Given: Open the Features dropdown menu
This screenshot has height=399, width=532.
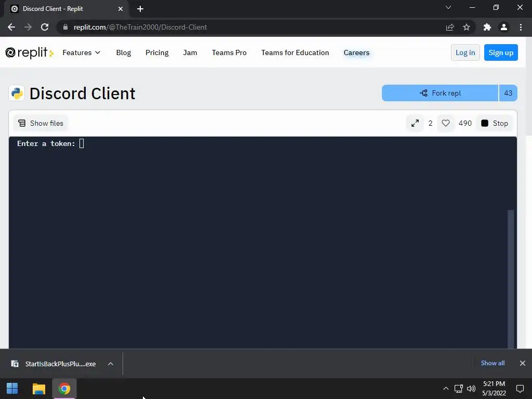Looking at the screenshot, I should pyautogui.click(x=82, y=52).
